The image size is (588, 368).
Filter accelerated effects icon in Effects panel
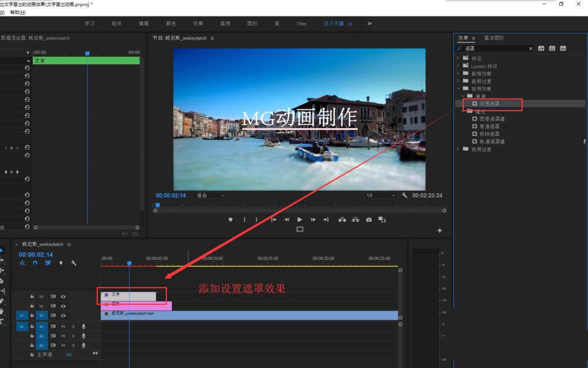(x=541, y=48)
